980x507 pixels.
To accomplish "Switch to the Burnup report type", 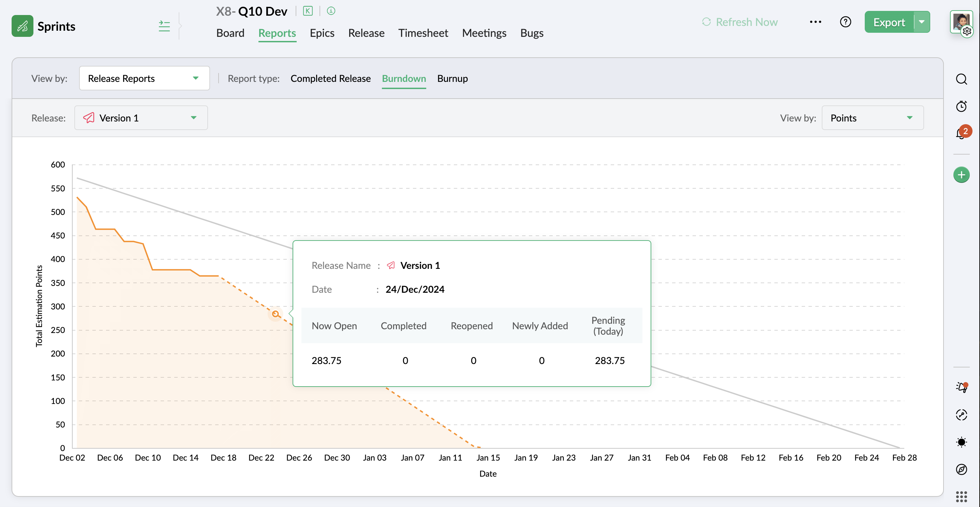I will 452,78.
